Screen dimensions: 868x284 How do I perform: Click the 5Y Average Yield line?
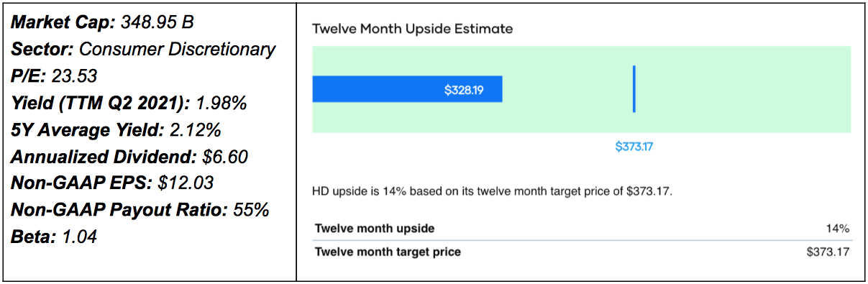116,129
